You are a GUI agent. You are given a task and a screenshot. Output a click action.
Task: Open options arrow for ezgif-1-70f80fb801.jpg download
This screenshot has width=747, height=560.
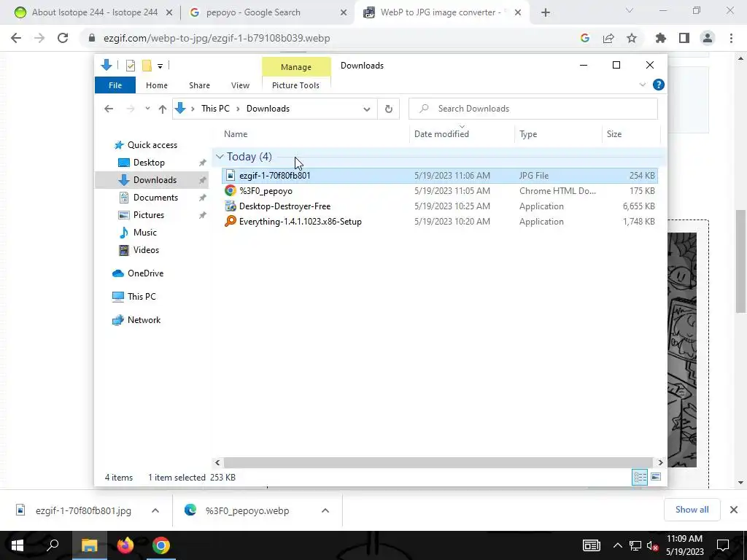tap(155, 510)
